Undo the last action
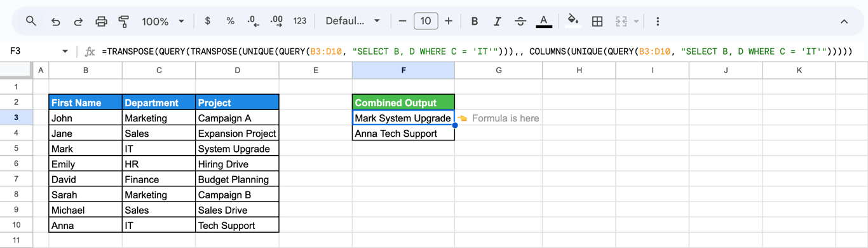The width and height of the screenshot is (868, 248). [x=55, y=21]
